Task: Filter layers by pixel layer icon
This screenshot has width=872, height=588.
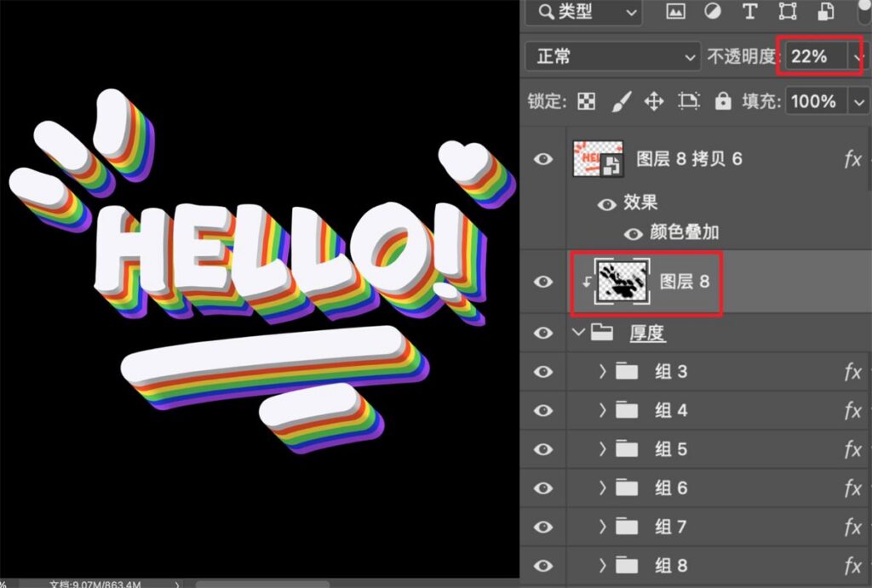Action: click(675, 11)
